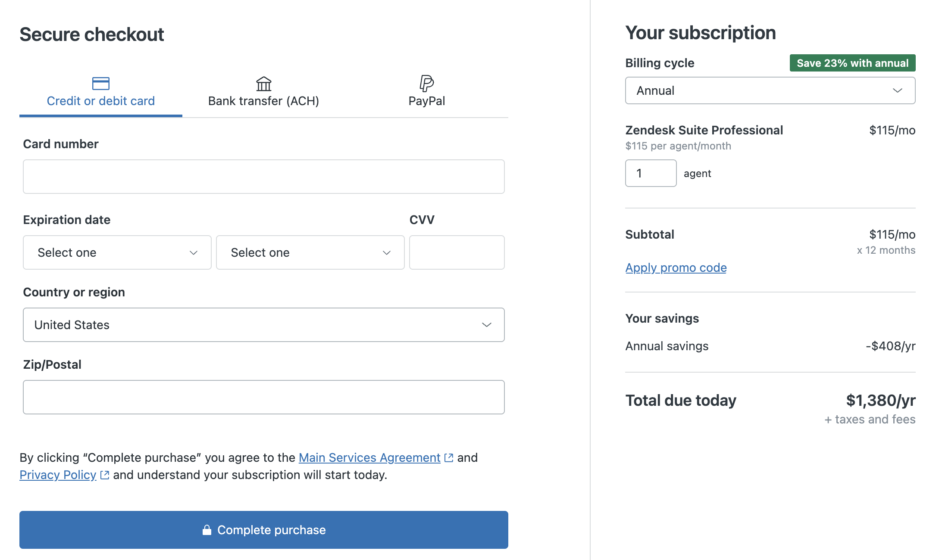Click the Subtotal label
Screen dimensions: 939x560
[650, 234]
